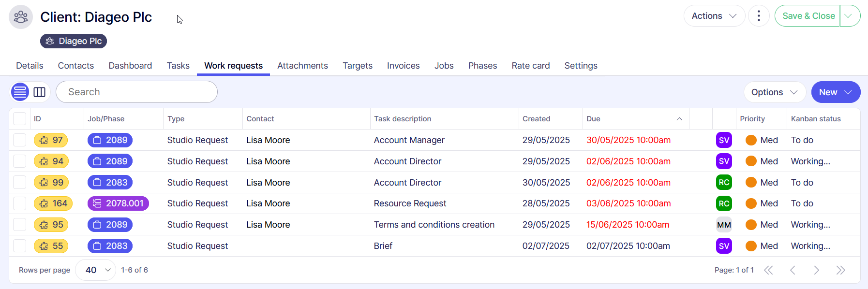Screen dimensions: 868x289
Task: Expand Save & Close arrow options
Action: point(850,16)
